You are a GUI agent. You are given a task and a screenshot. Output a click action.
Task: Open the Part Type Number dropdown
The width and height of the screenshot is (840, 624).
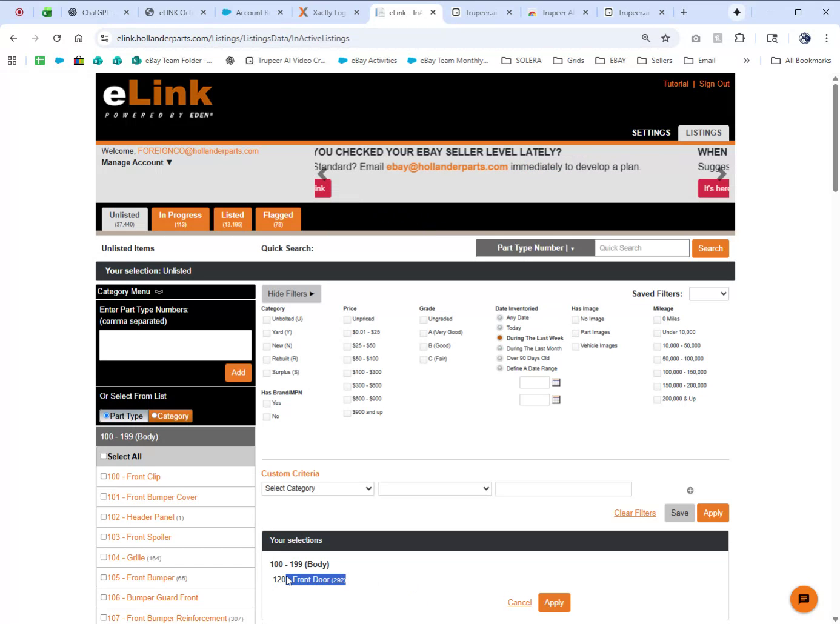(x=535, y=248)
